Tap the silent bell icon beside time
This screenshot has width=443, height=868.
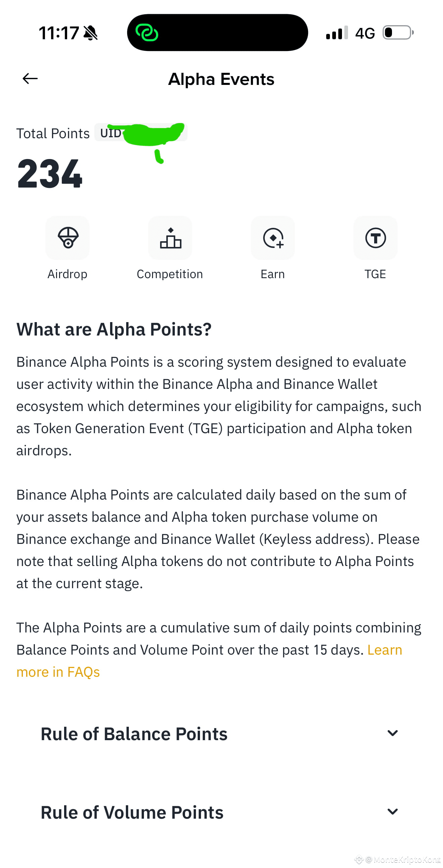point(90,33)
